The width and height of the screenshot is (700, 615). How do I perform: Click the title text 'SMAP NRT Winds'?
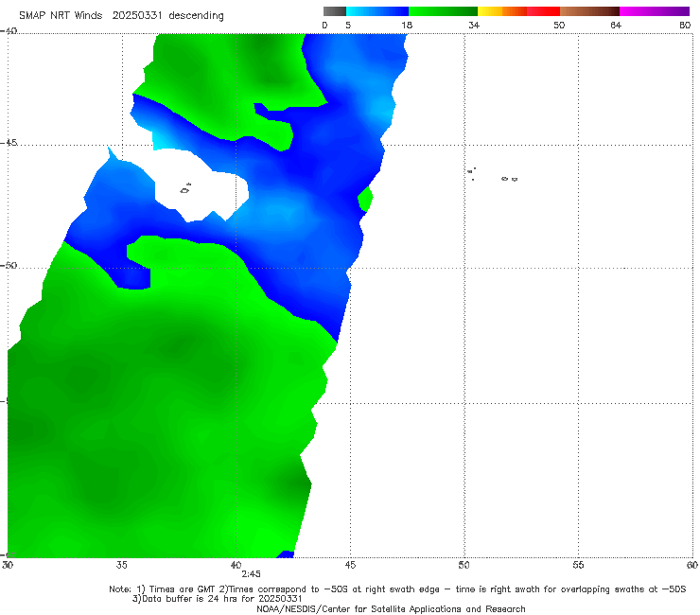pos(61,16)
